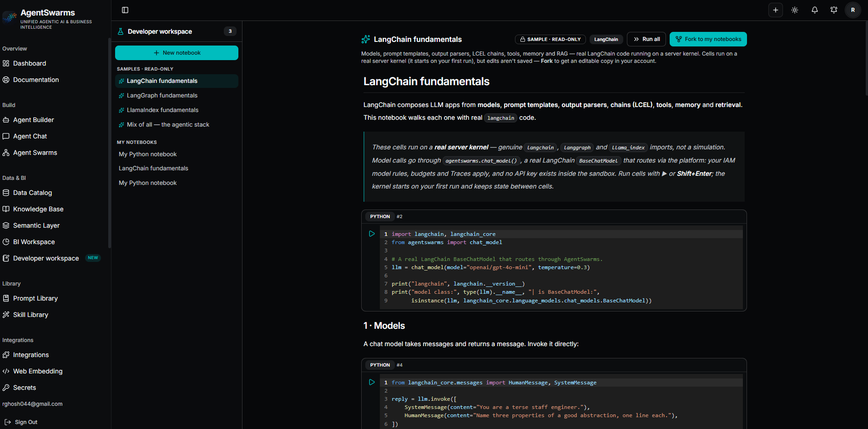This screenshot has height=429, width=868.
Task: Click the plus icon in top bar
Action: pyautogui.click(x=776, y=10)
